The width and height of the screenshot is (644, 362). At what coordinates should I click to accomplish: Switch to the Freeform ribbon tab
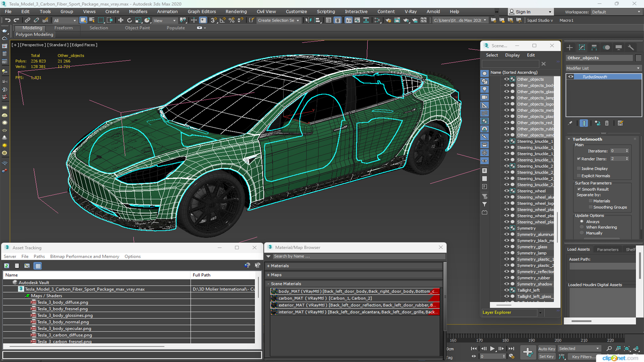point(63,28)
